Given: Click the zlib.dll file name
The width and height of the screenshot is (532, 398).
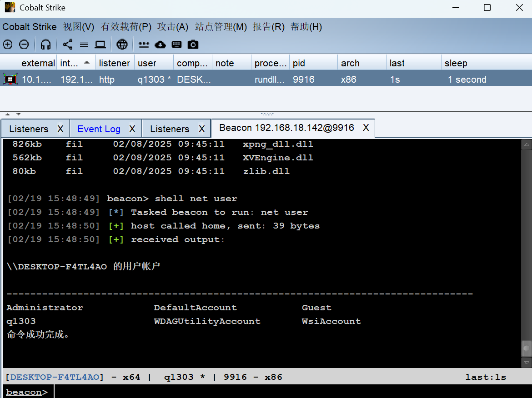Looking at the screenshot, I should pyautogui.click(x=266, y=171).
